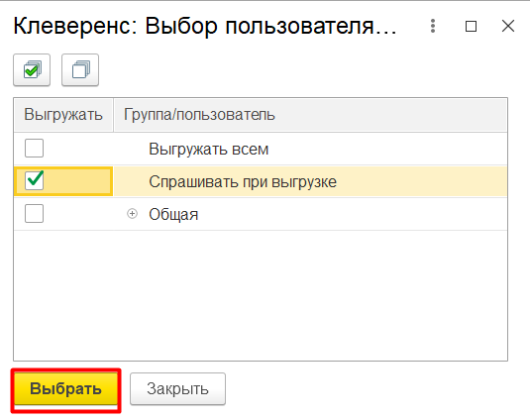
Task: Click the check all users icon
Action: 32,70
